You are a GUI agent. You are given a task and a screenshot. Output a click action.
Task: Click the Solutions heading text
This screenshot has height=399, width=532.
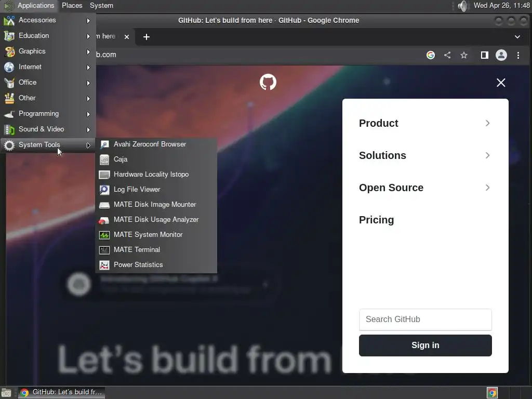pyautogui.click(x=382, y=155)
